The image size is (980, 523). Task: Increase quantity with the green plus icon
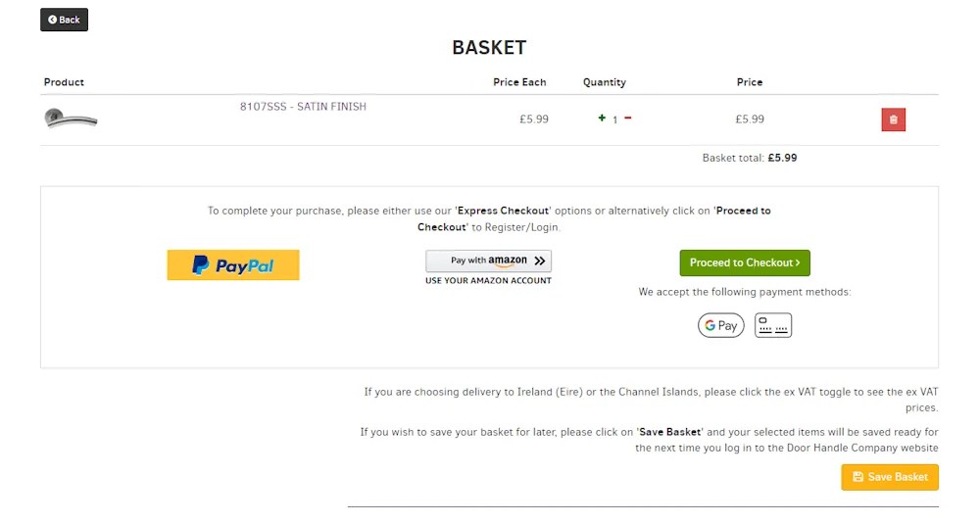602,118
